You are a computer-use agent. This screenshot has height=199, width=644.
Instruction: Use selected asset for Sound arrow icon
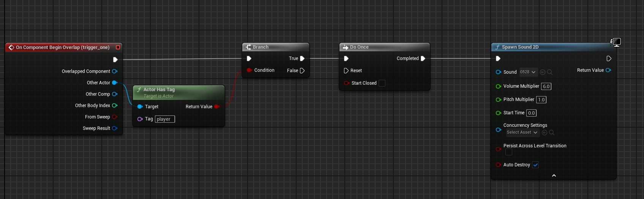(543, 72)
